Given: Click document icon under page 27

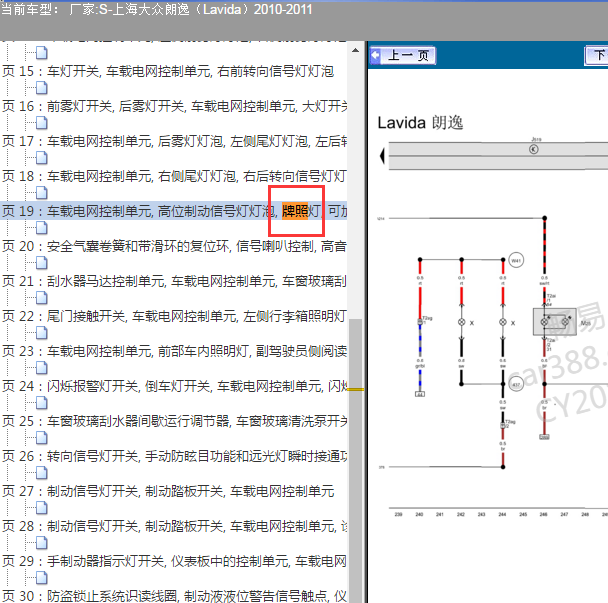Looking at the screenshot, I should point(41,508).
